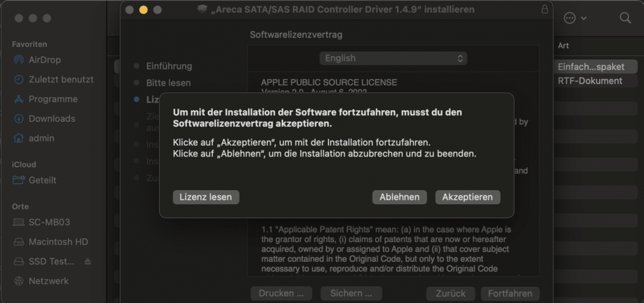Open the English language dropdown

click(x=393, y=58)
